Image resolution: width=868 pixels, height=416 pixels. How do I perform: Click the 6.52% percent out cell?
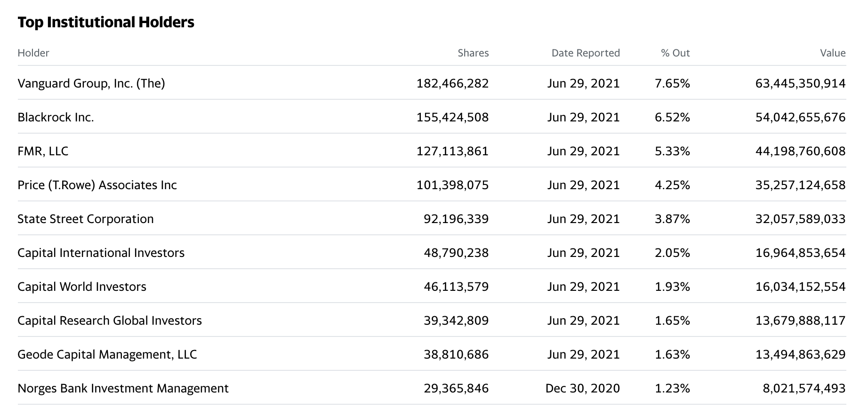(x=672, y=117)
